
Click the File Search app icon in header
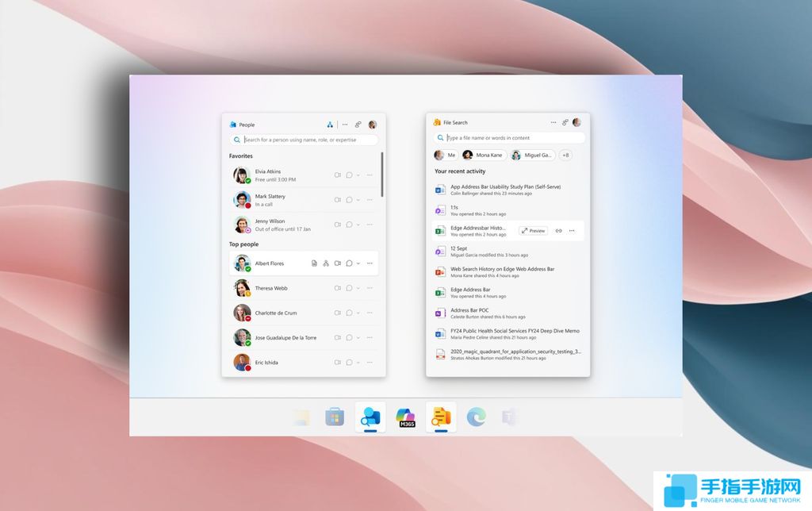(x=436, y=123)
